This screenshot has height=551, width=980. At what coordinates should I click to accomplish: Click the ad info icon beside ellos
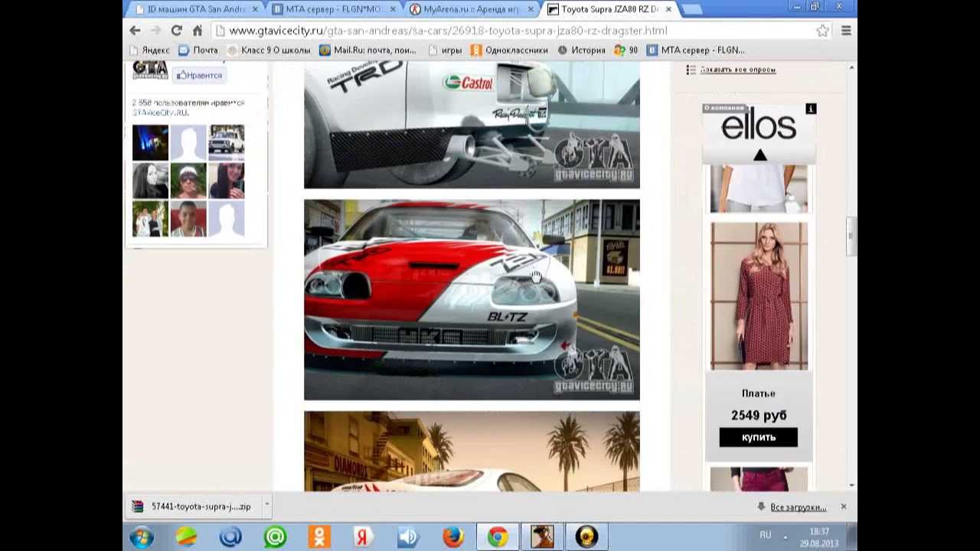point(811,109)
